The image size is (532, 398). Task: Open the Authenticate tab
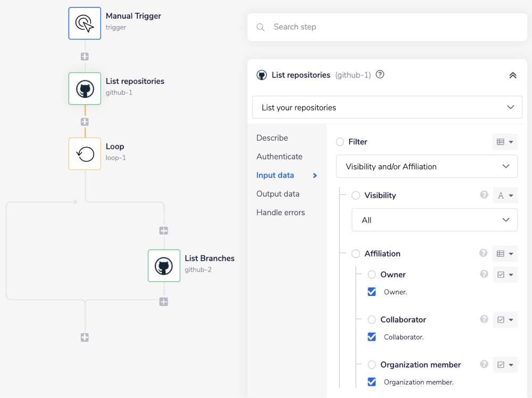coord(279,156)
